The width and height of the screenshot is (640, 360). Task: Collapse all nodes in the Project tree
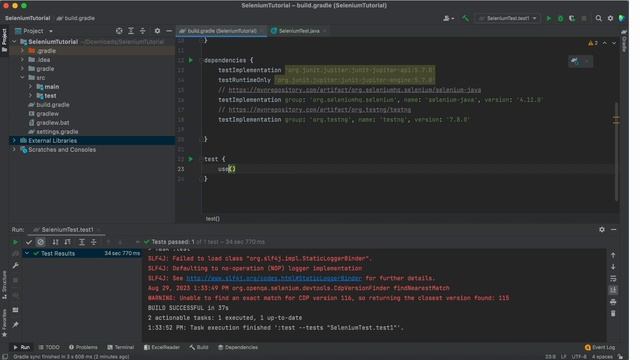point(142,31)
